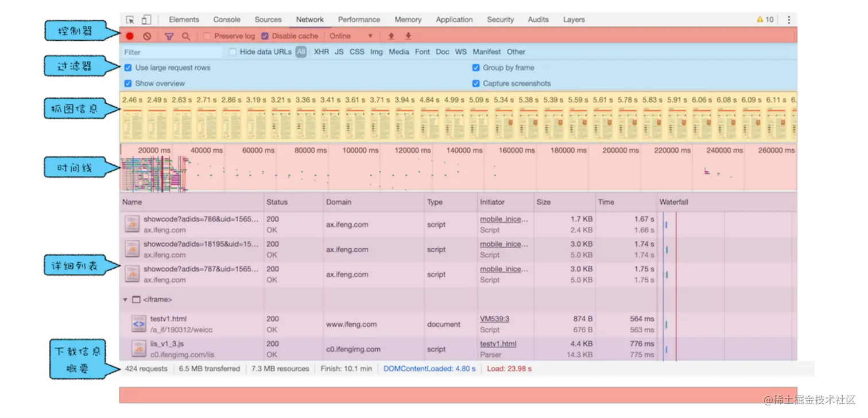
Task: Filter requests by CSS type
Action: [x=357, y=52]
